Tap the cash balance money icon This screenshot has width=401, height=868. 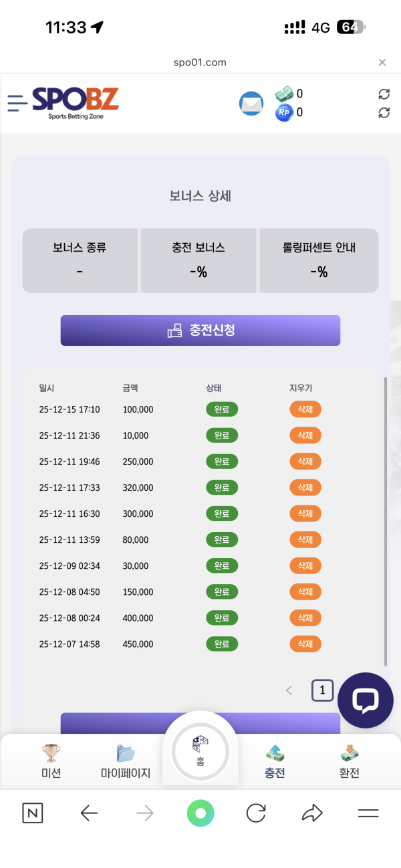tap(285, 94)
